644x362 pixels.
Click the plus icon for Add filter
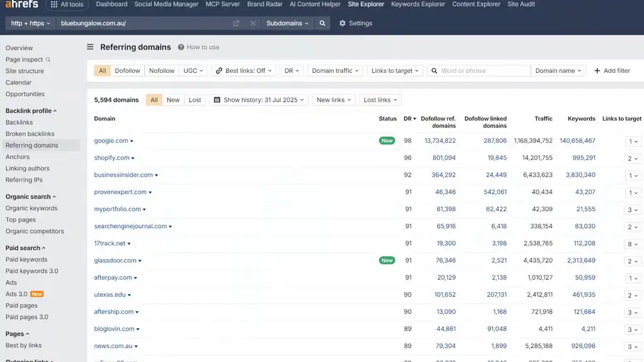coord(597,70)
